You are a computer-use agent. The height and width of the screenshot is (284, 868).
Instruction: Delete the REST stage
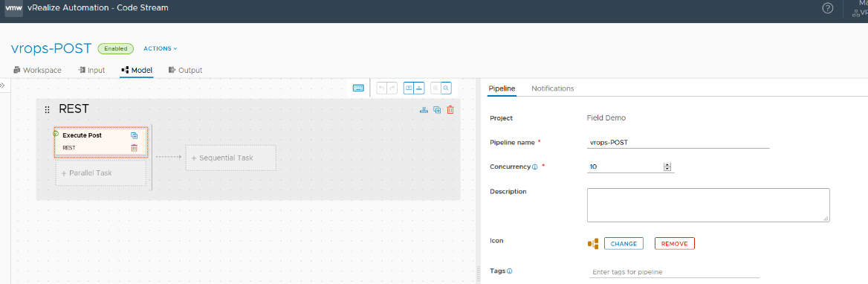450,109
